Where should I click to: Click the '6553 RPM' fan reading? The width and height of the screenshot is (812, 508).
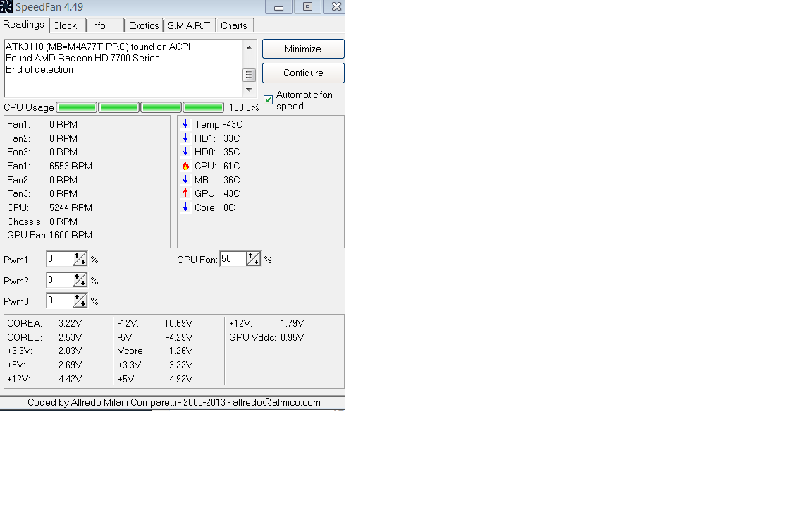tap(71, 166)
